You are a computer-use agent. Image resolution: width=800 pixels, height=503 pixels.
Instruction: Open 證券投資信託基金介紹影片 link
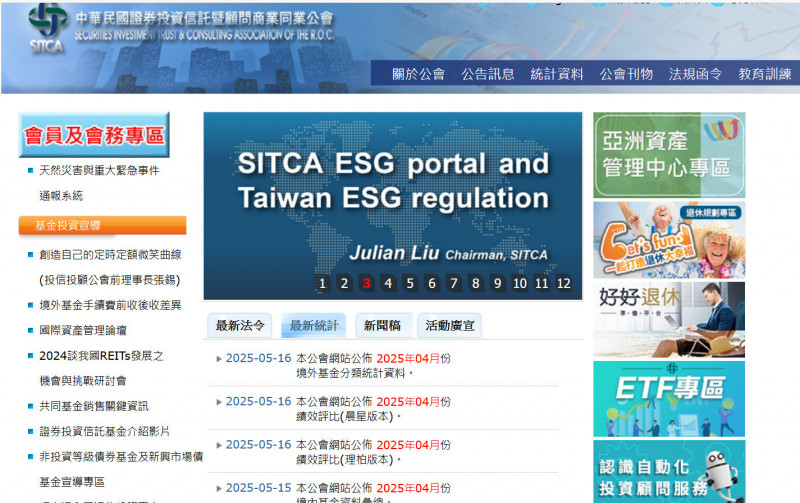tap(105, 431)
